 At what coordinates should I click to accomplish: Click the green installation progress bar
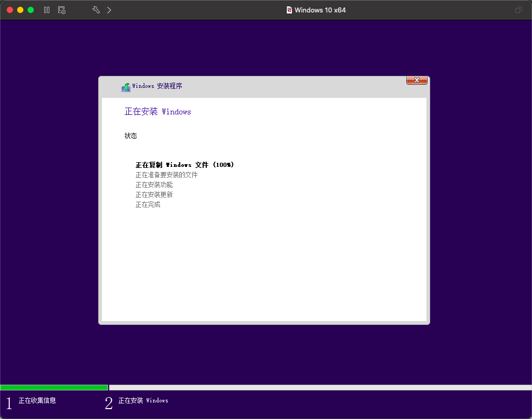tap(54, 387)
